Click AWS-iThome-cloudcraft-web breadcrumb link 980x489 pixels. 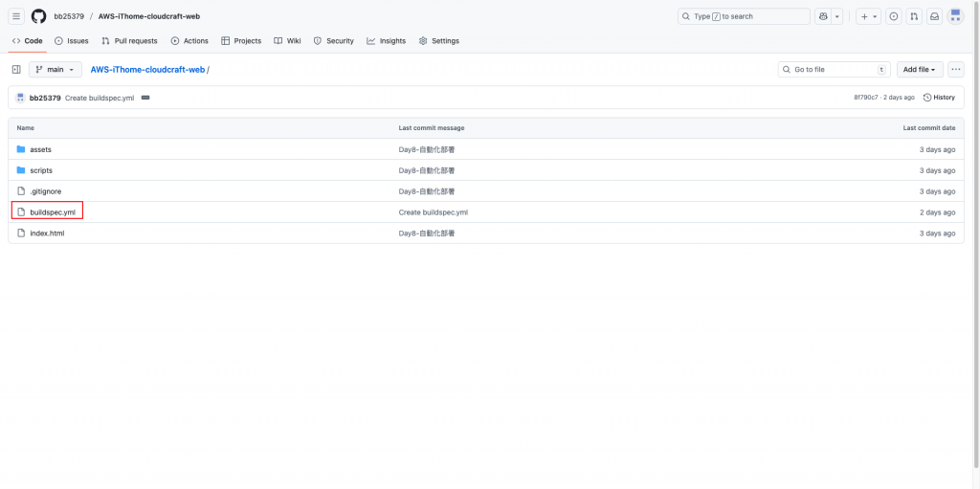(147, 70)
